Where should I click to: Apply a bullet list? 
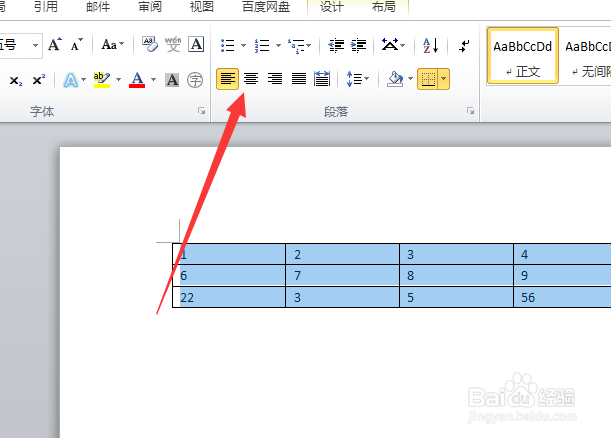click(228, 46)
